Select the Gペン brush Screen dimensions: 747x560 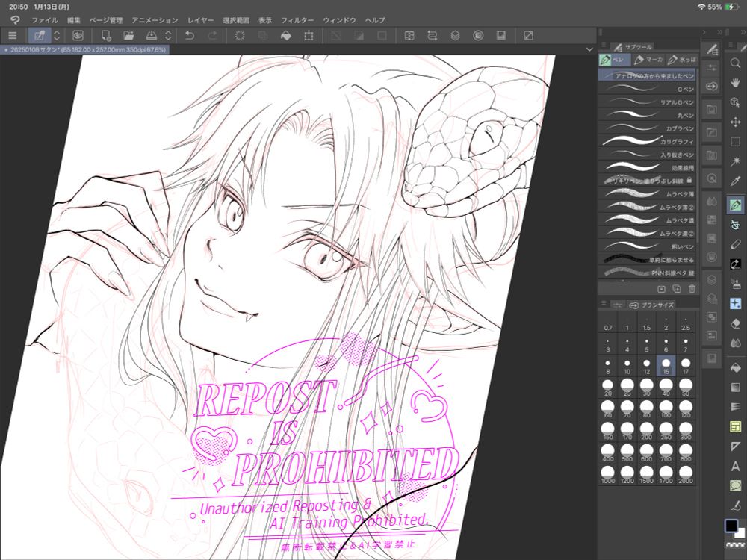tap(646, 89)
